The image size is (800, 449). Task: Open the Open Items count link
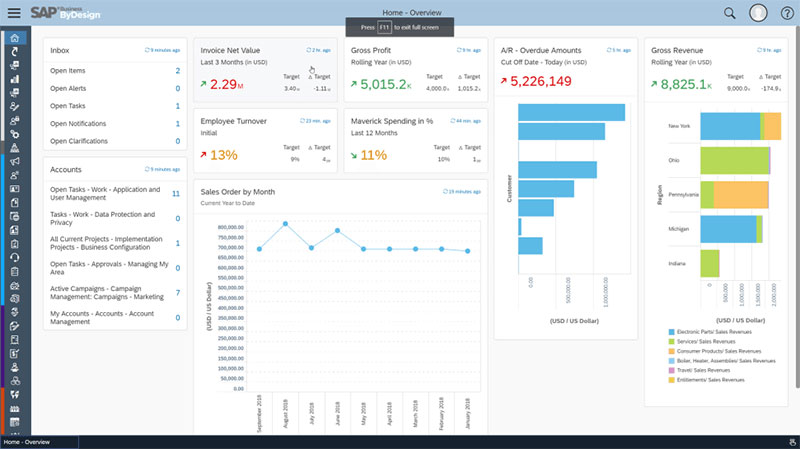click(178, 71)
